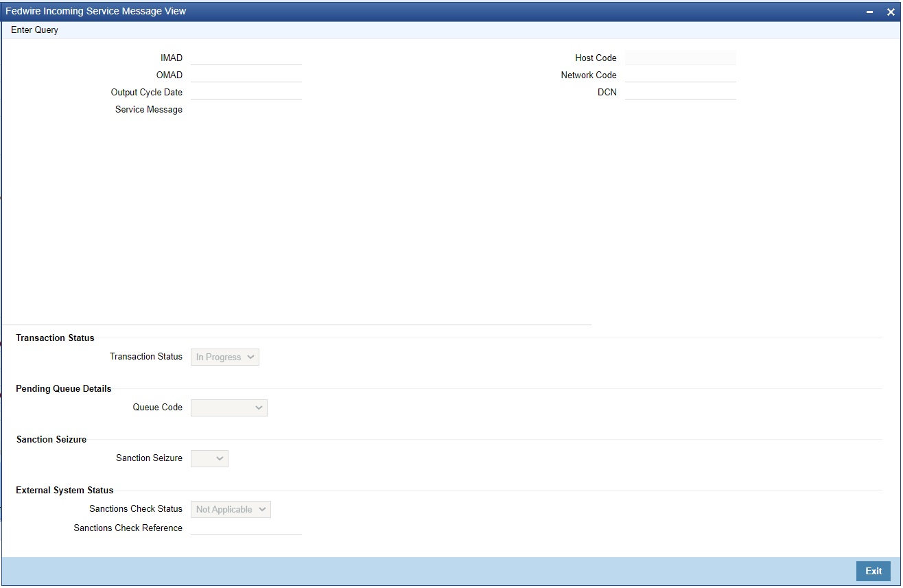Expand the Queue Code dropdown
The image size is (903, 588).
pyautogui.click(x=229, y=408)
